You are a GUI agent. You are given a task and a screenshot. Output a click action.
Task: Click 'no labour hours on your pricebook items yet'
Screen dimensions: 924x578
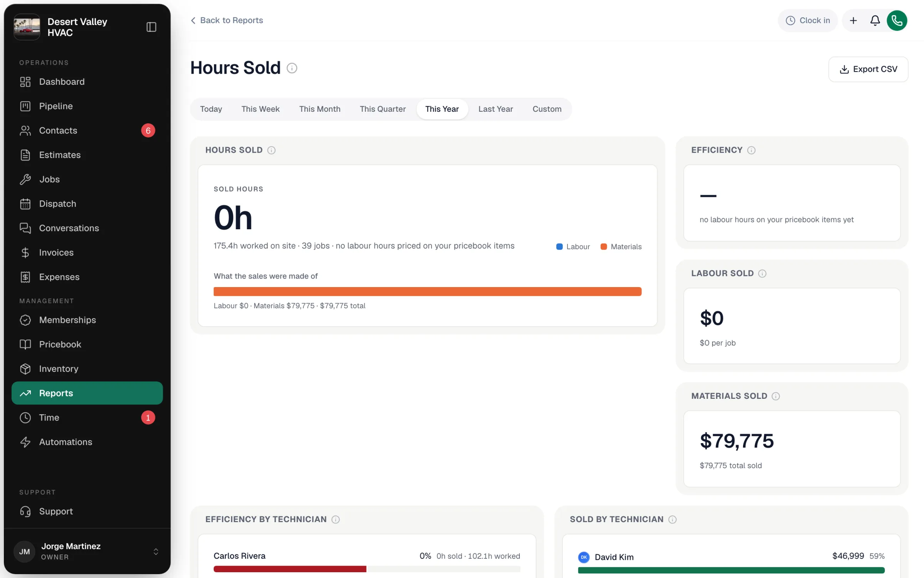(776, 220)
